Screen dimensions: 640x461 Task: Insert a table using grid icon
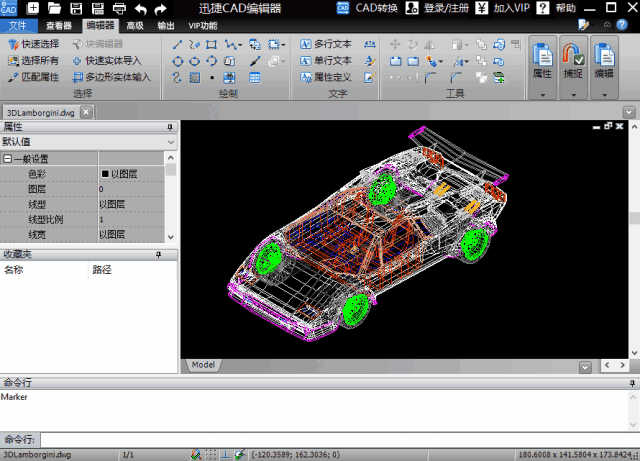[255, 78]
